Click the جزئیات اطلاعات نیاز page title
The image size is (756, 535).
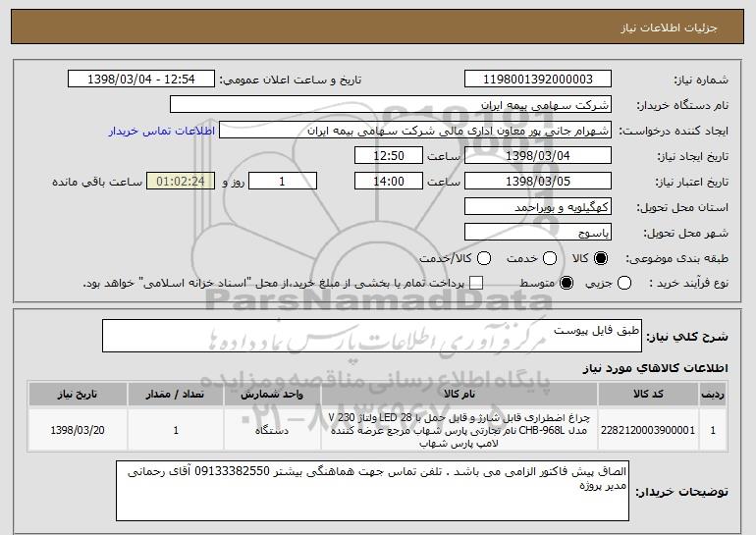(x=669, y=27)
